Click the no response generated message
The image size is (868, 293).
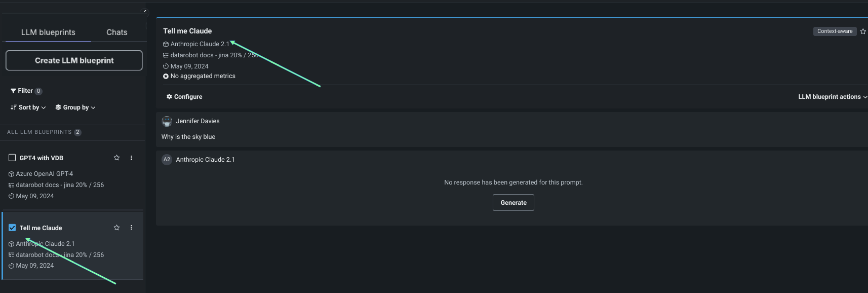514,182
